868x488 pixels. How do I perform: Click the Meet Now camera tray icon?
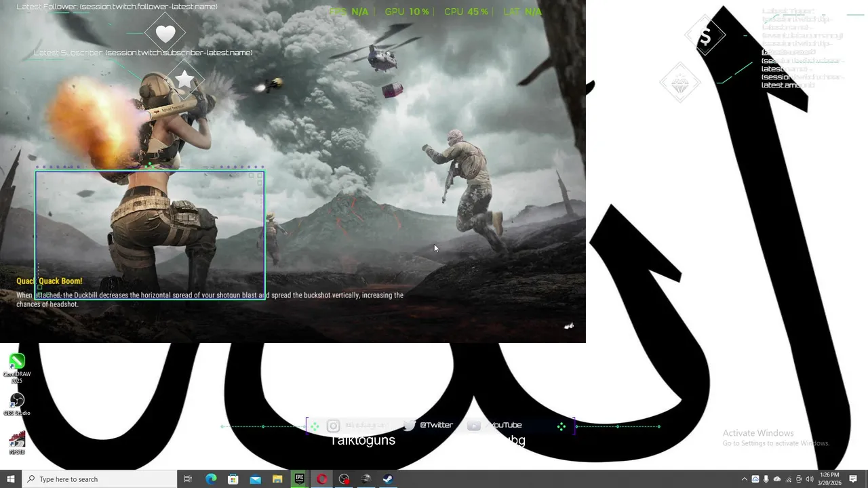click(799, 479)
